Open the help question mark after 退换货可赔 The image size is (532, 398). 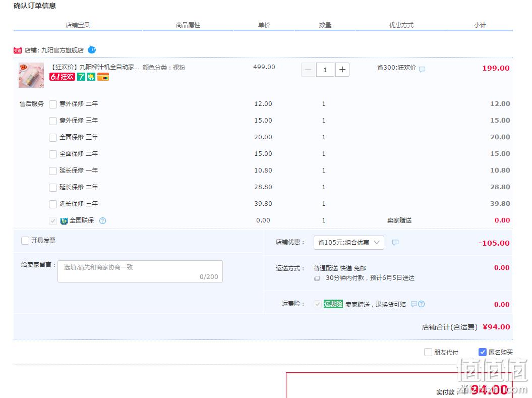pos(422,304)
